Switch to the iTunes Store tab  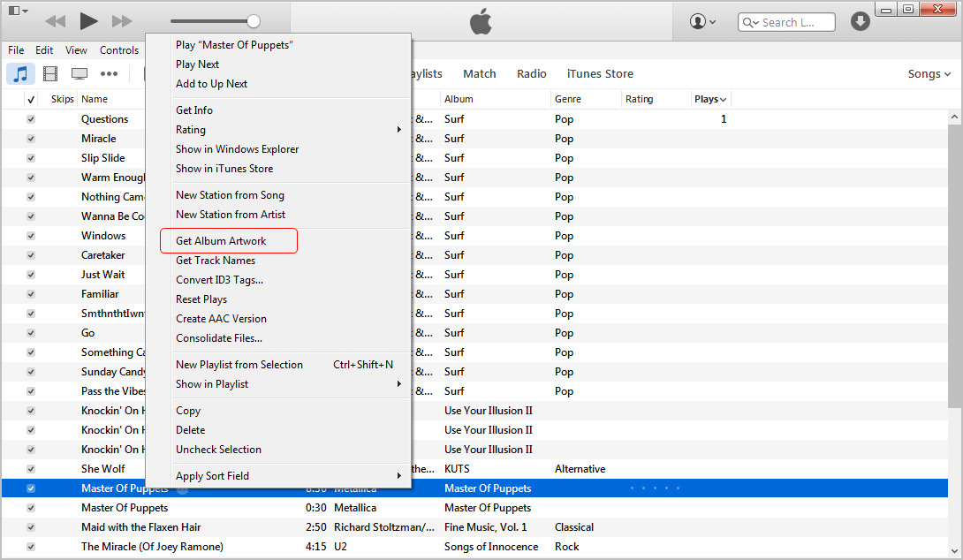[599, 73]
